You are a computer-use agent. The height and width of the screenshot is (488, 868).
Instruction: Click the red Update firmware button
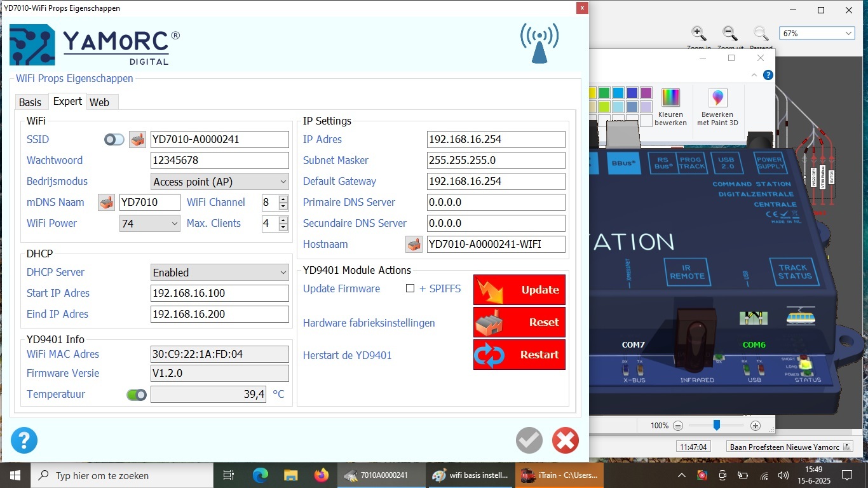click(x=519, y=290)
